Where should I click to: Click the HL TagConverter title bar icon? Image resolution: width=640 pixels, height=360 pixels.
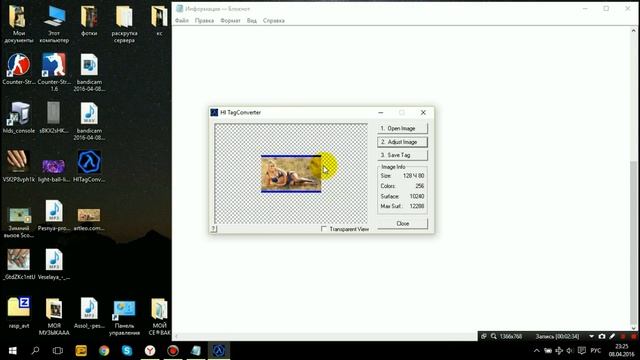click(x=214, y=112)
